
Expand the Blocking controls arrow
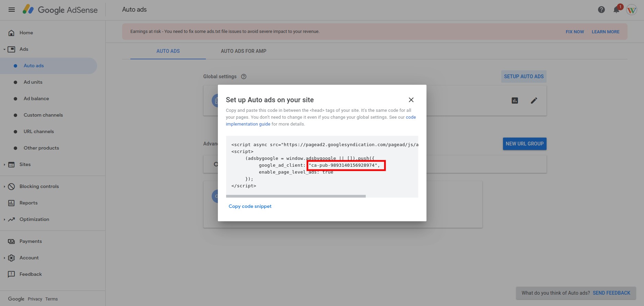4,187
